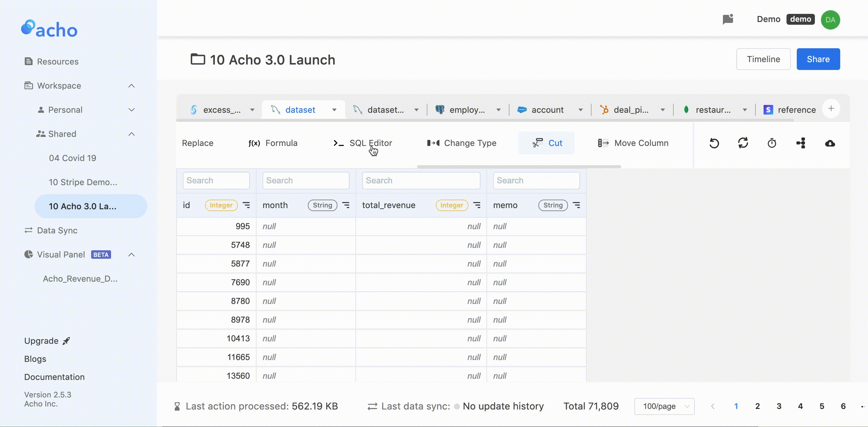Open filter menu for month column
This screenshot has width=868, height=427.
[346, 205]
